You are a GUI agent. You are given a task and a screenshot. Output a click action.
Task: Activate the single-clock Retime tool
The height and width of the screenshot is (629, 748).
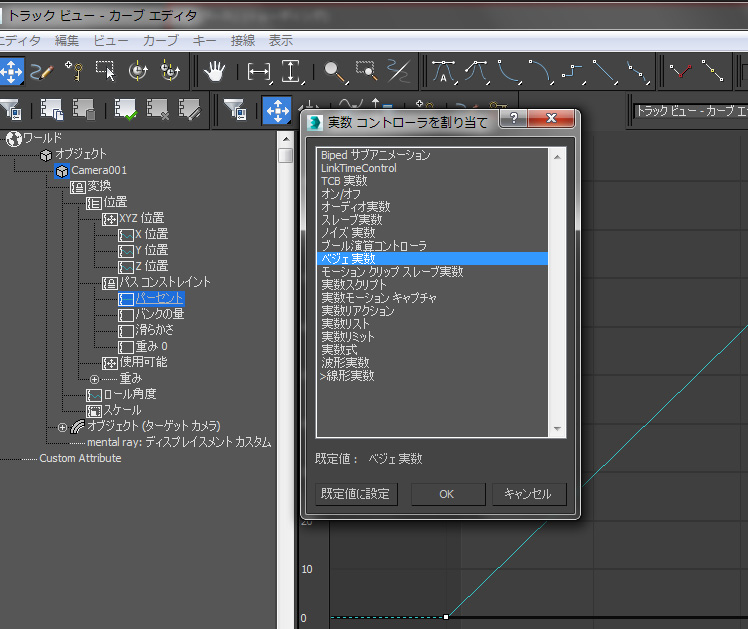[138, 72]
